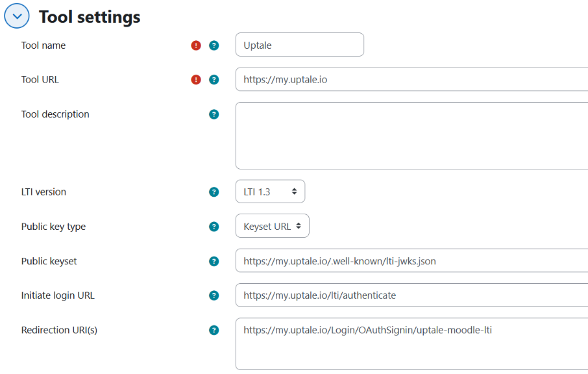Click the Tool name field containing Uptale
The image size is (588, 374).
(300, 45)
